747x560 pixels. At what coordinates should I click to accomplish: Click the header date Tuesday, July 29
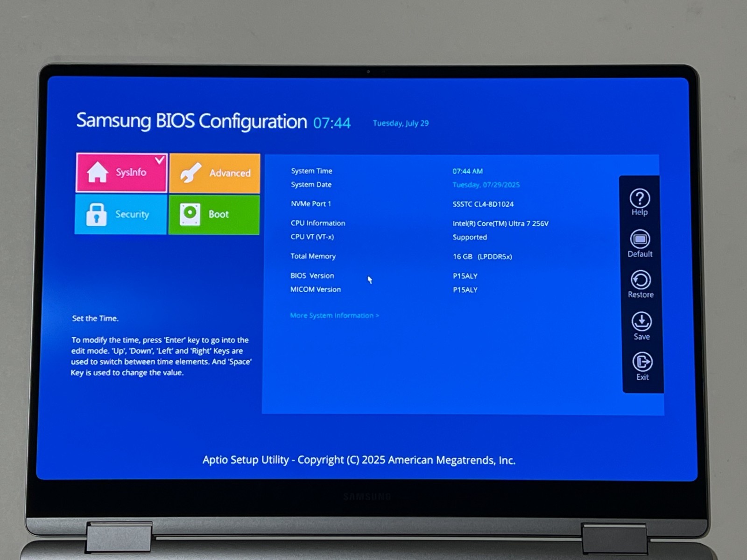(x=401, y=123)
